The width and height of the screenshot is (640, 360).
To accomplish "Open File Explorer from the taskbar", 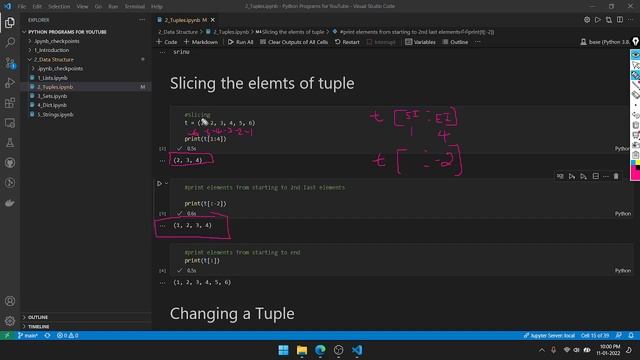I will click(302, 350).
